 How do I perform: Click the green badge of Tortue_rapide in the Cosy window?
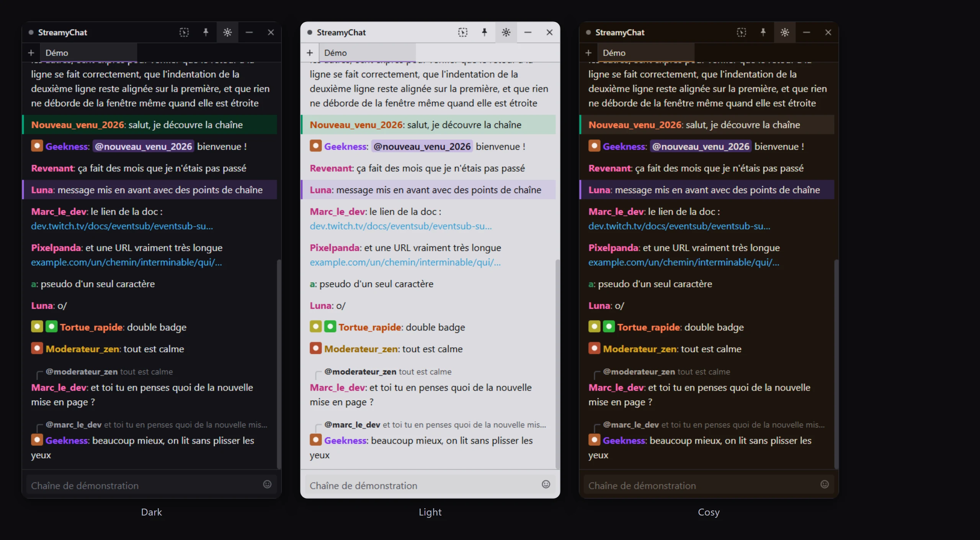pyautogui.click(x=609, y=327)
